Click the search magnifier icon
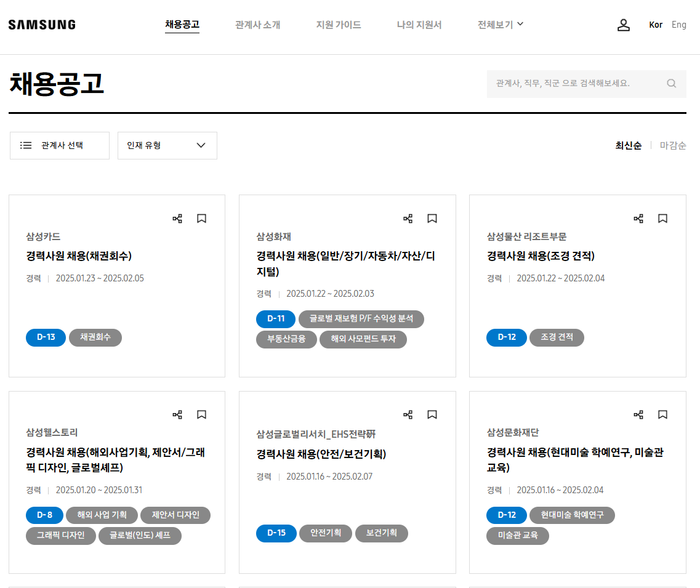The height and width of the screenshot is (588, 700). [x=671, y=83]
